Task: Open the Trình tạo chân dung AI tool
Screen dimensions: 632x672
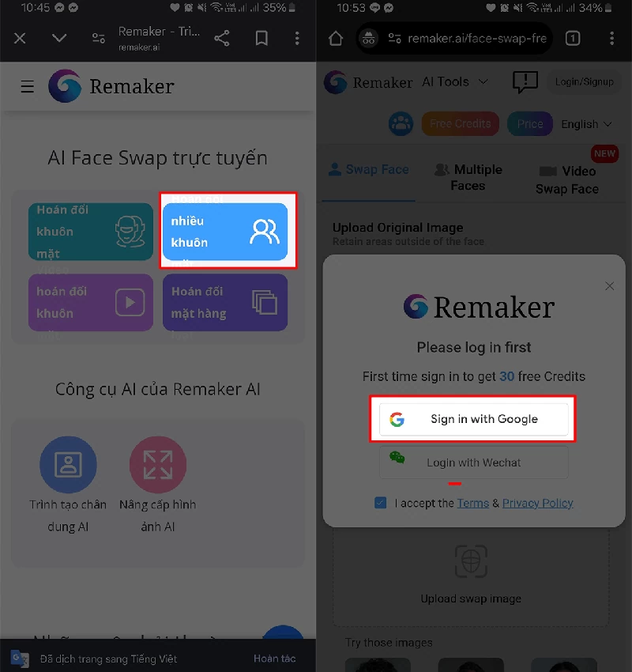Action: 68,485
